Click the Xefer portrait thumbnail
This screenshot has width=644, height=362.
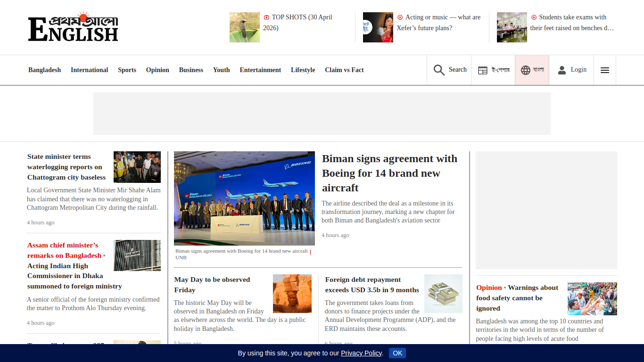click(378, 27)
